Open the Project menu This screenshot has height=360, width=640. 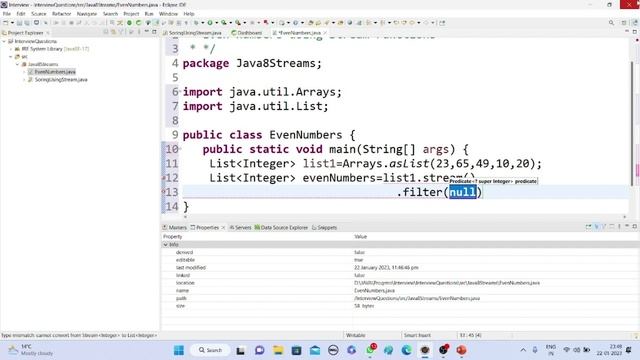131,13
